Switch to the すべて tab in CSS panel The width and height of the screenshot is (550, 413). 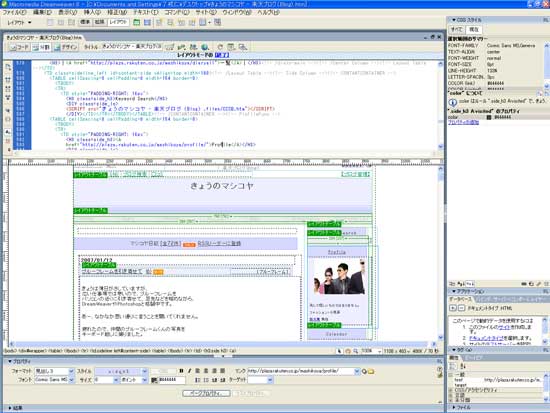(457, 29)
